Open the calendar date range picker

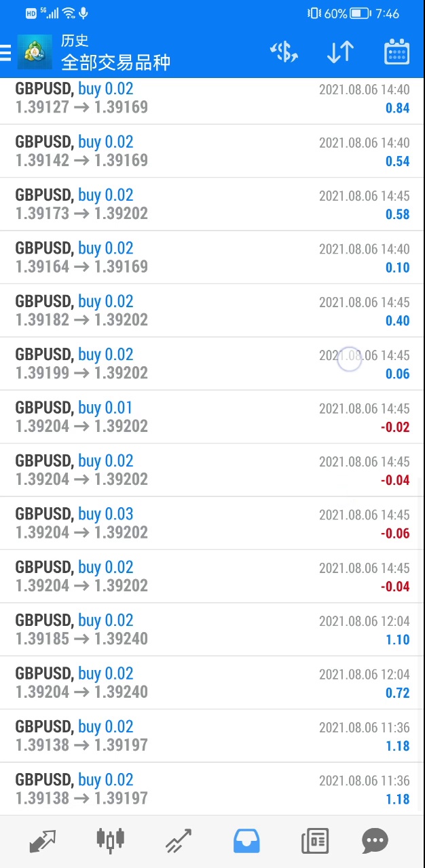click(x=396, y=52)
